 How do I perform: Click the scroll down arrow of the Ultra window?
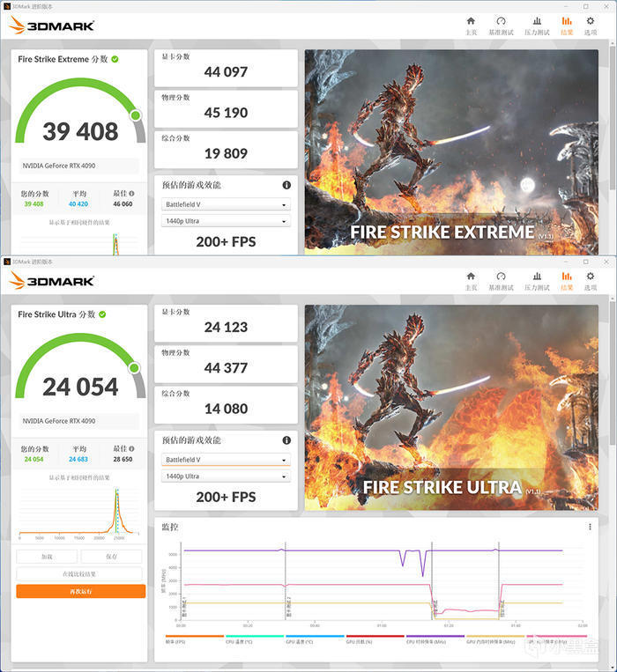click(613, 666)
